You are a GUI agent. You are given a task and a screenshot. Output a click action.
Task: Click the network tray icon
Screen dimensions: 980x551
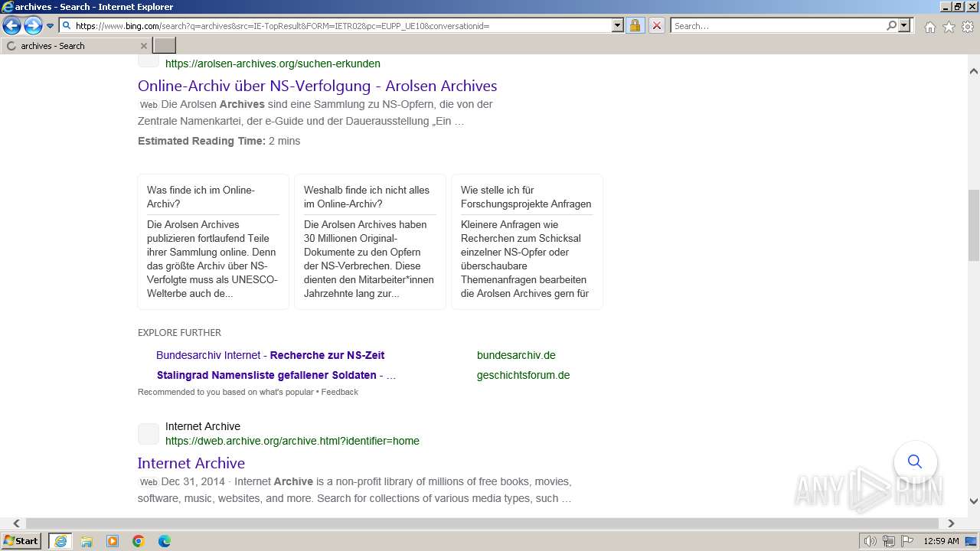889,541
